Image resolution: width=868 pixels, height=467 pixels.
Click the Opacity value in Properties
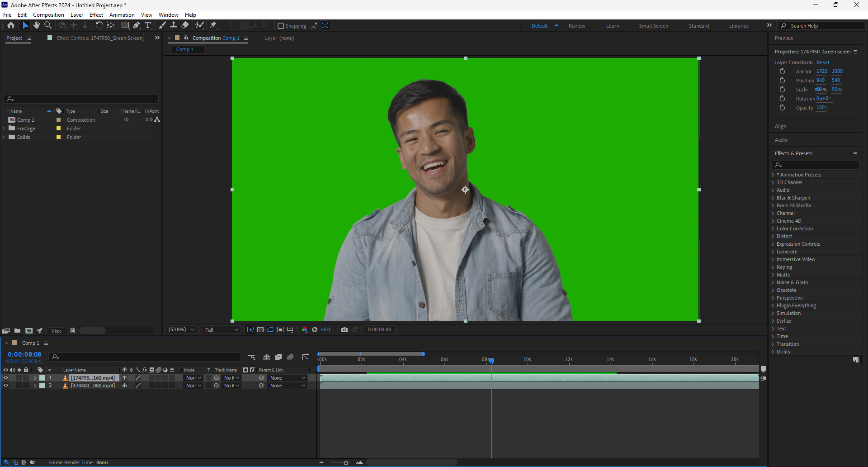tap(821, 108)
